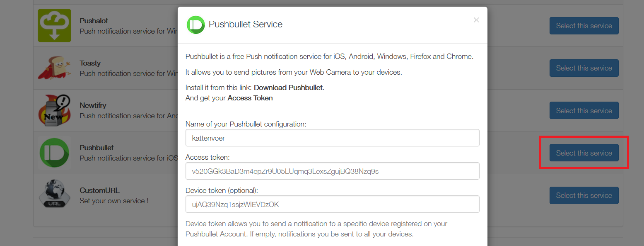Click the CustomURL globe icon

(x=54, y=195)
